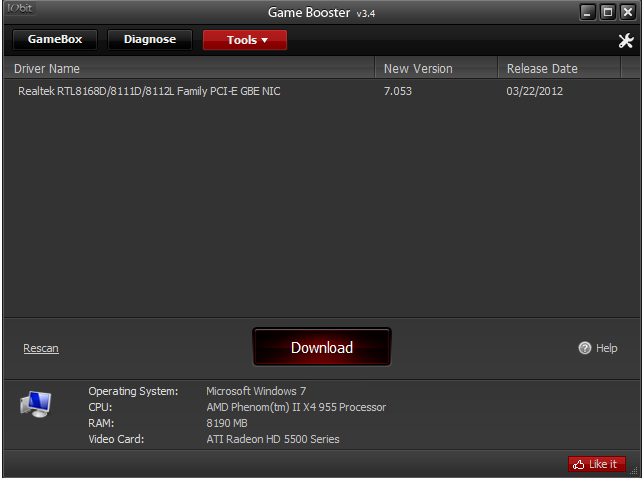Image resolution: width=644 pixels, height=478 pixels.
Task: Close the Game Booster window
Action: [628, 12]
